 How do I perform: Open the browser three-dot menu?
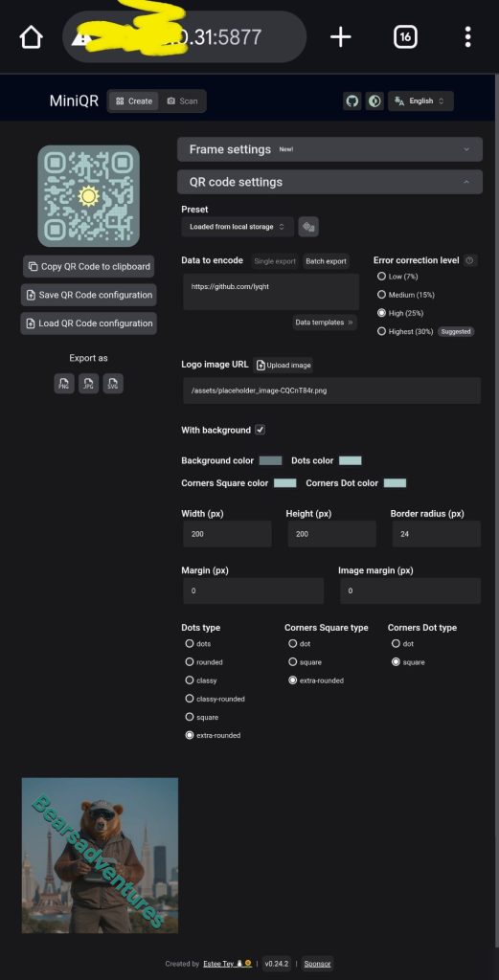[467, 37]
